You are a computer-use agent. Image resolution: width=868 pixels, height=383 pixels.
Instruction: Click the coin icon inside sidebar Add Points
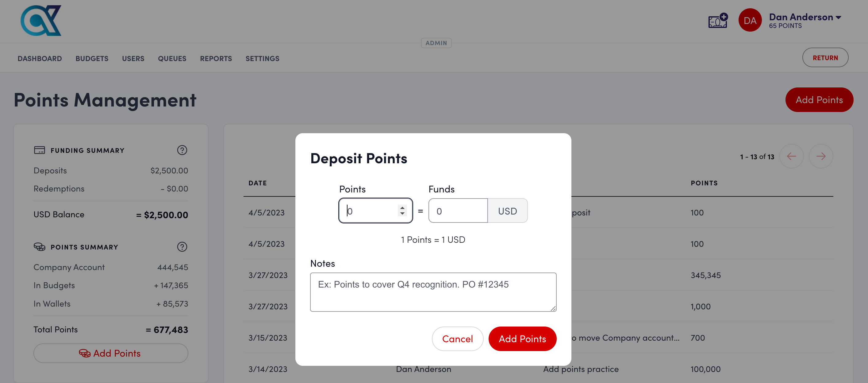[x=85, y=353]
